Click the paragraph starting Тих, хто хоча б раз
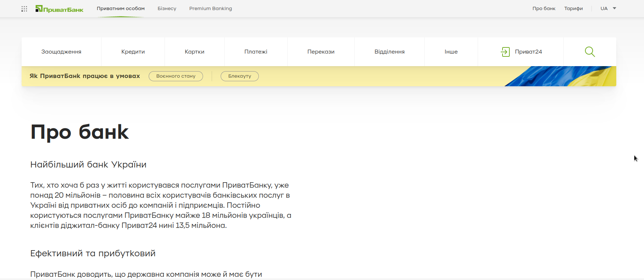 (x=161, y=205)
